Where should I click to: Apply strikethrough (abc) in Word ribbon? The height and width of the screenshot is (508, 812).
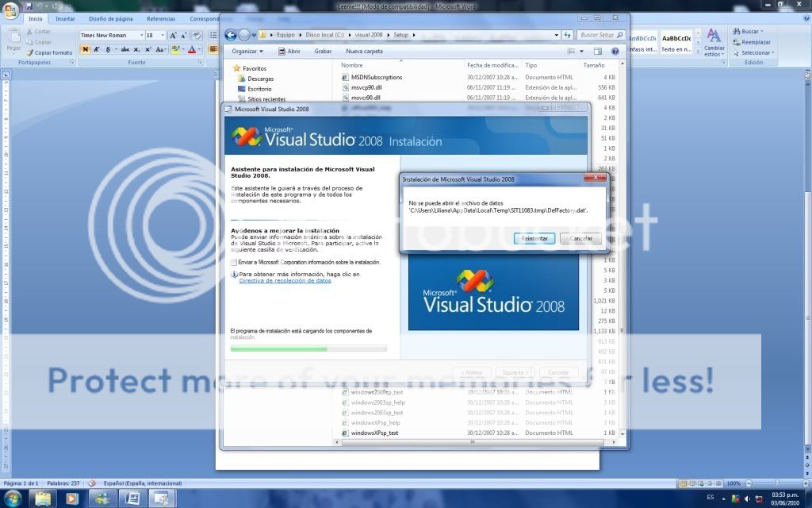tap(124, 49)
